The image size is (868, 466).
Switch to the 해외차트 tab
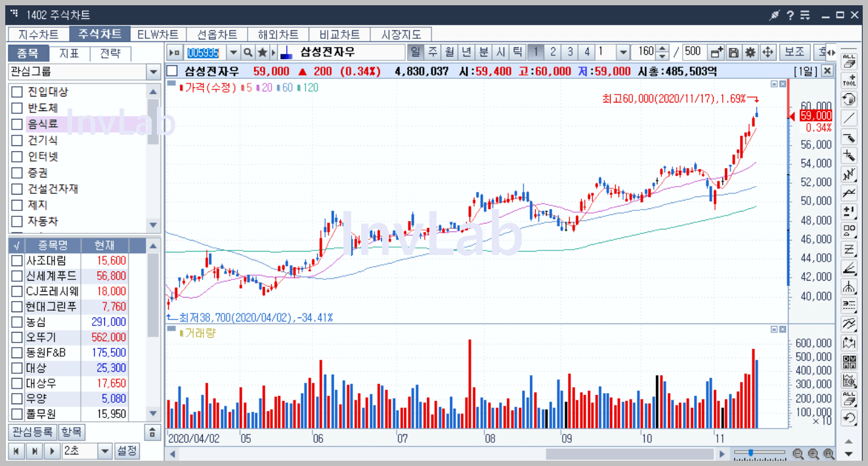278,34
